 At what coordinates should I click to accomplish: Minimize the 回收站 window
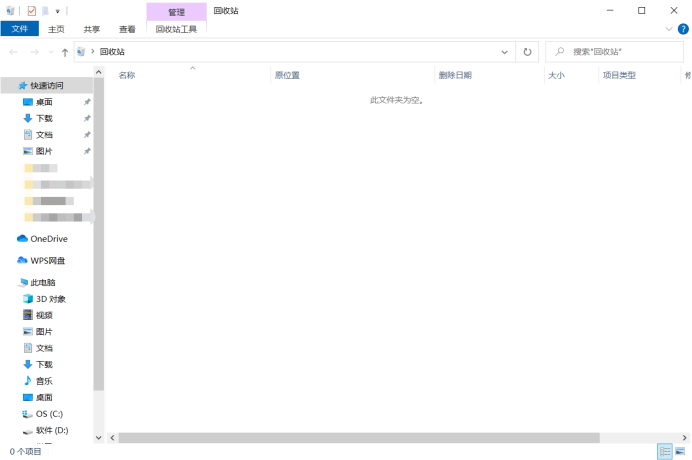610,11
